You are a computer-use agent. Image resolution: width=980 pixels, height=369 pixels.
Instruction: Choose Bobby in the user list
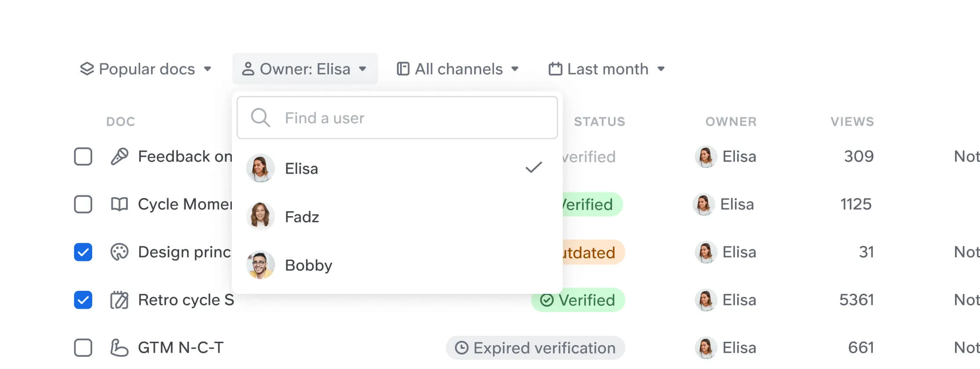click(308, 265)
